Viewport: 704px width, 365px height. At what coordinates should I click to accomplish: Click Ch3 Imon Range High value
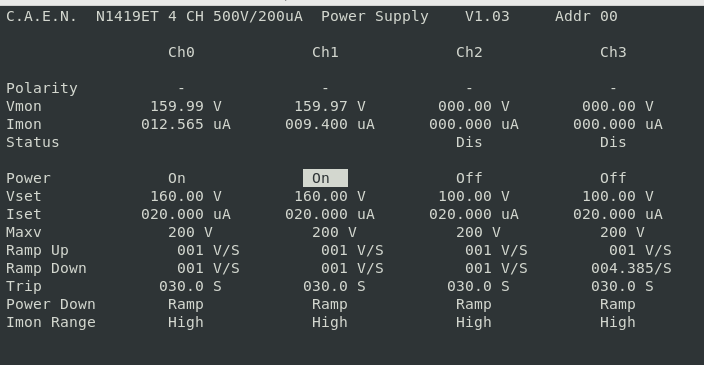(x=618, y=323)
